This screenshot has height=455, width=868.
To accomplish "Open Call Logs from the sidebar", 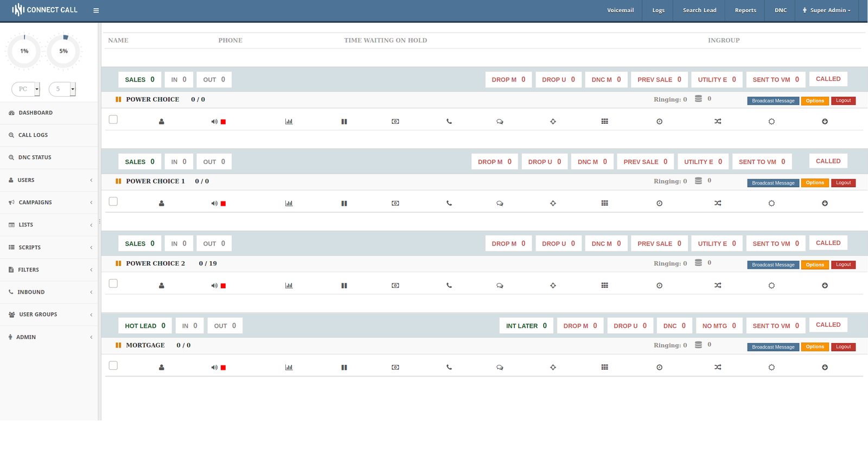I will click(33, 135).
